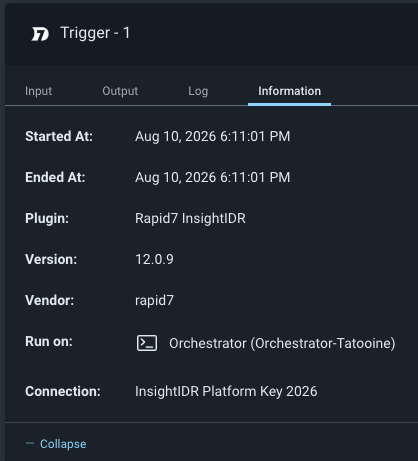Screen dimensions: 418x461
Task: Click the Rapid7 logo icon beside Trigger - 1
Action: pos(40,34)
